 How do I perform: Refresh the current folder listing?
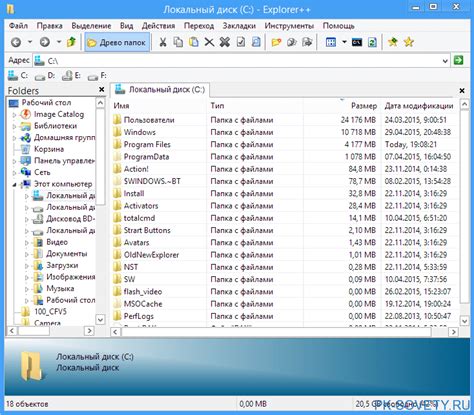coord(372,42)
